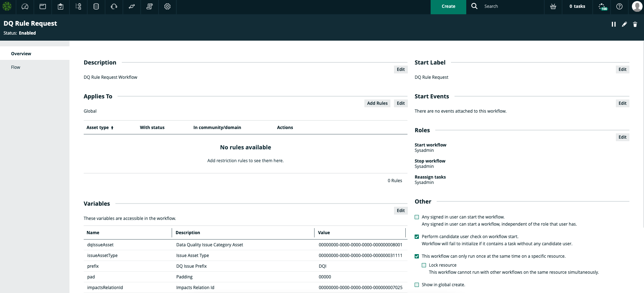This screenshot has width=644, height=293.
Task: Edit the Description section
Action: pos(401,70)
